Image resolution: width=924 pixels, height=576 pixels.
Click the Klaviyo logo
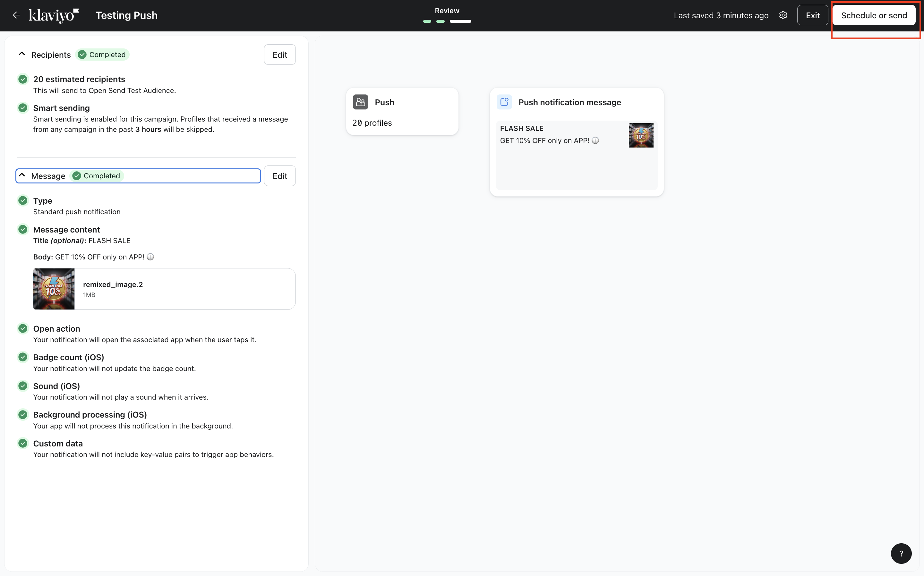coord(54,15)
